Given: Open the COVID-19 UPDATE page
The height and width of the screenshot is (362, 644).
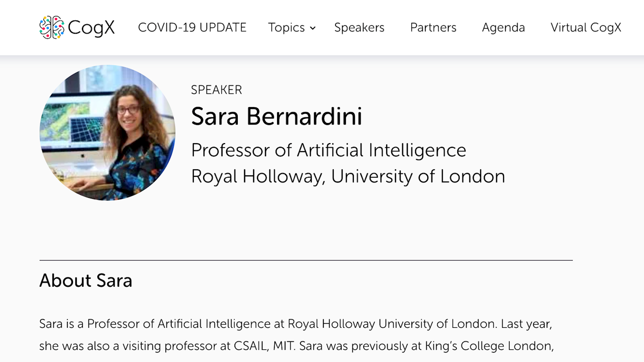Looking at the screenshot, I should coord(192,28).
